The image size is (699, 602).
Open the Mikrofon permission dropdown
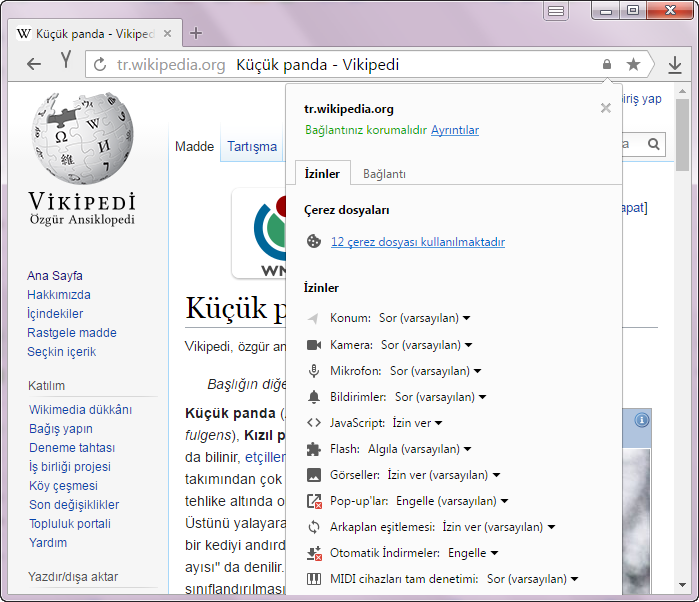(x=436, y=371)
